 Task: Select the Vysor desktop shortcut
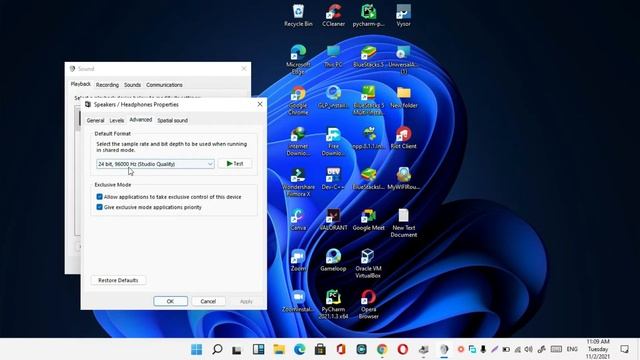tap(403, 16)
